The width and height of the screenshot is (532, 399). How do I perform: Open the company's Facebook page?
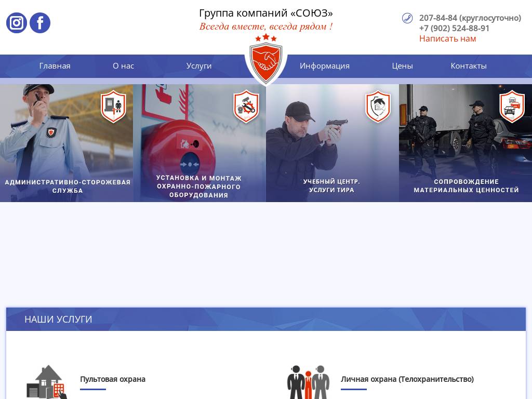point(39,22)
